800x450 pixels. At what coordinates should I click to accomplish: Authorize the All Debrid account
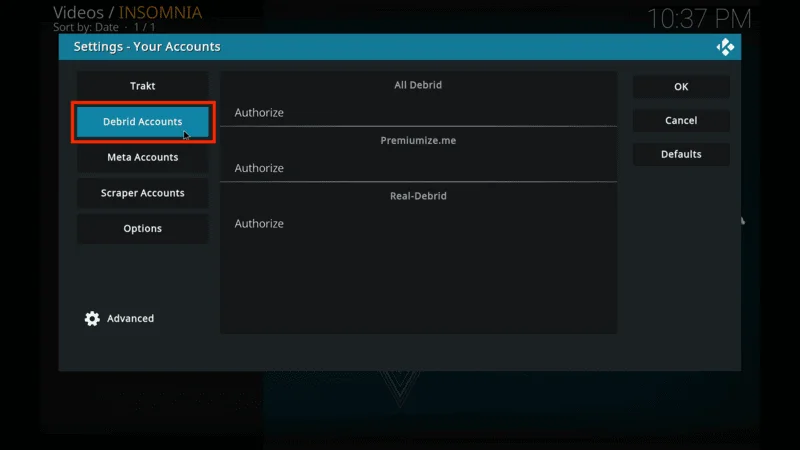[x=418, y=112]
